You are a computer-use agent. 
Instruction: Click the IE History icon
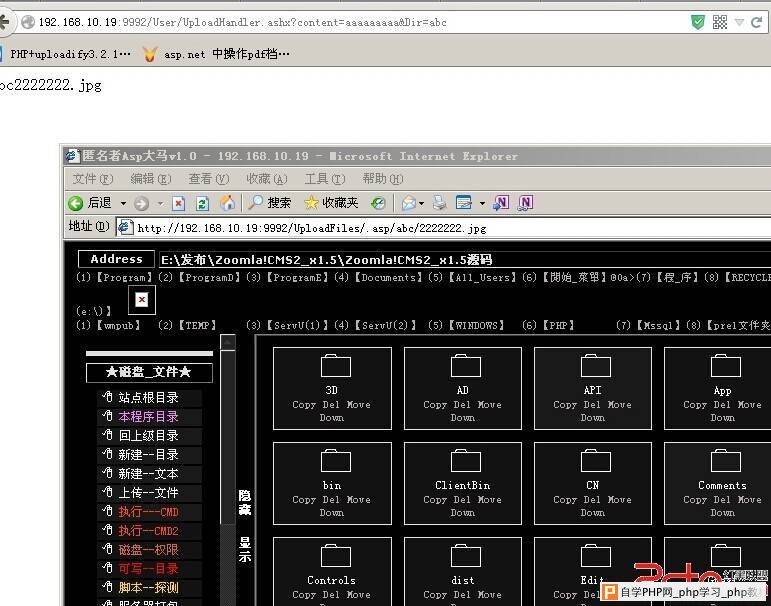(378, 203)
